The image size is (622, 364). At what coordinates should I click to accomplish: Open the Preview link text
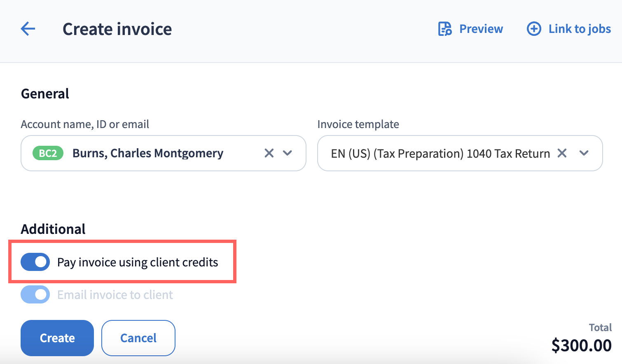click(x=481, y=29)
